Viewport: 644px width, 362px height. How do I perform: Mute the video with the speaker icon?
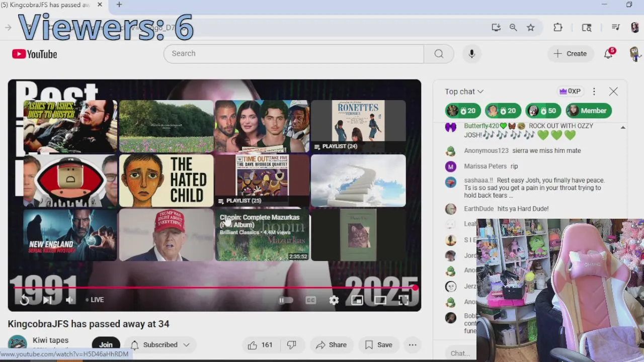pyautogui.click(x=70, y=300)
